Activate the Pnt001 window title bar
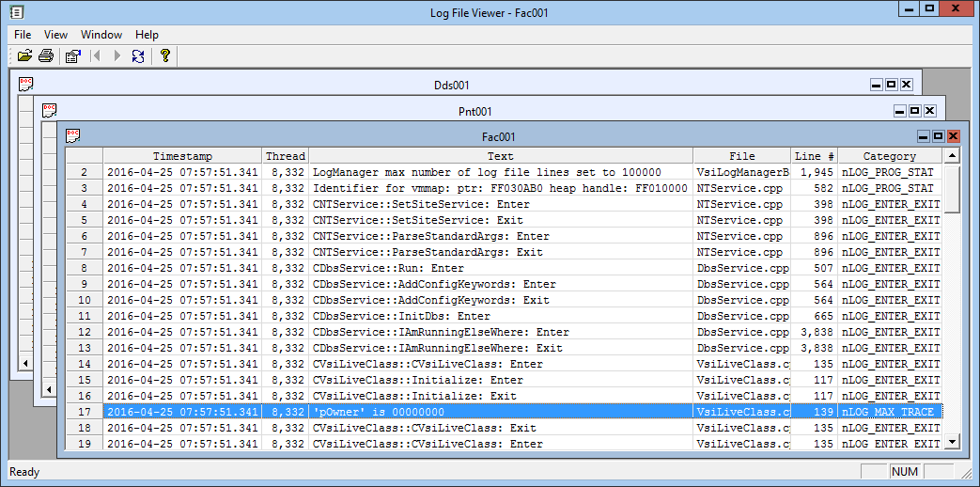Image resolution: width=980 pixels, height=487 pixels. tap(475, 111)
